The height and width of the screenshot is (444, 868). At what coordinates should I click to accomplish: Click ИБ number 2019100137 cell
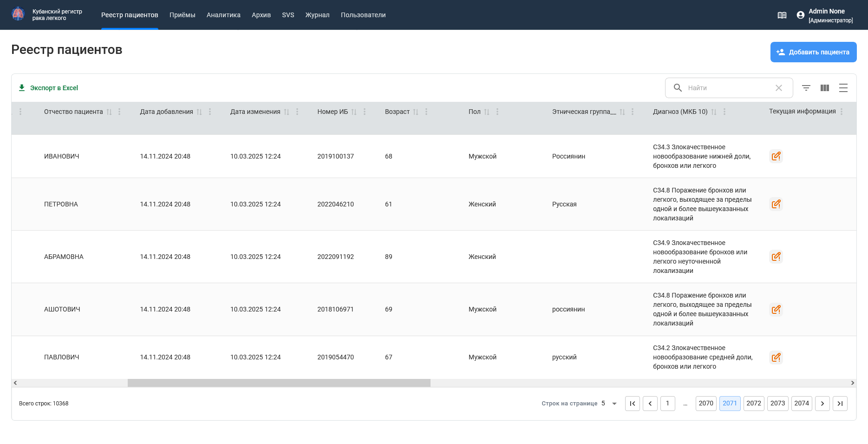coord(335,156)
